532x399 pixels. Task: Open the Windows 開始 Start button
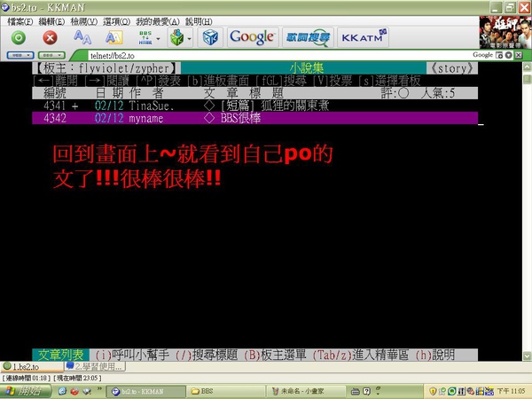click(x=26, y=391)
